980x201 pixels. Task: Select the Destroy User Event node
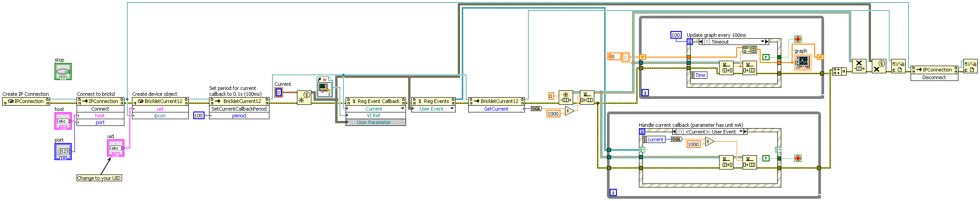[879, 66]
